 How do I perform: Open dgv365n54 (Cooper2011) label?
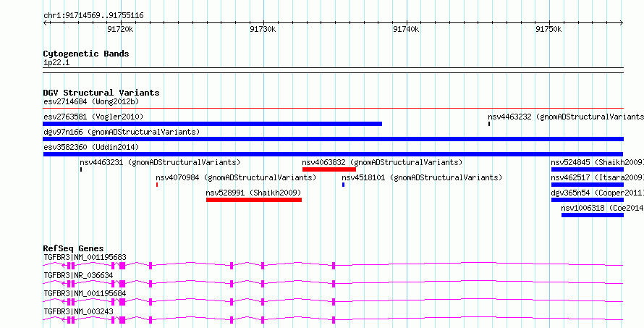click(597, 193)
